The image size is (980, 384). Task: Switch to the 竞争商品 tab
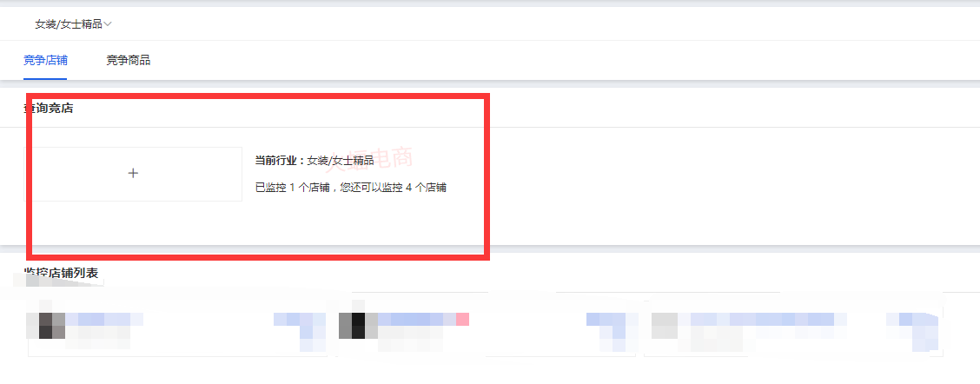[x=128, y=61]
